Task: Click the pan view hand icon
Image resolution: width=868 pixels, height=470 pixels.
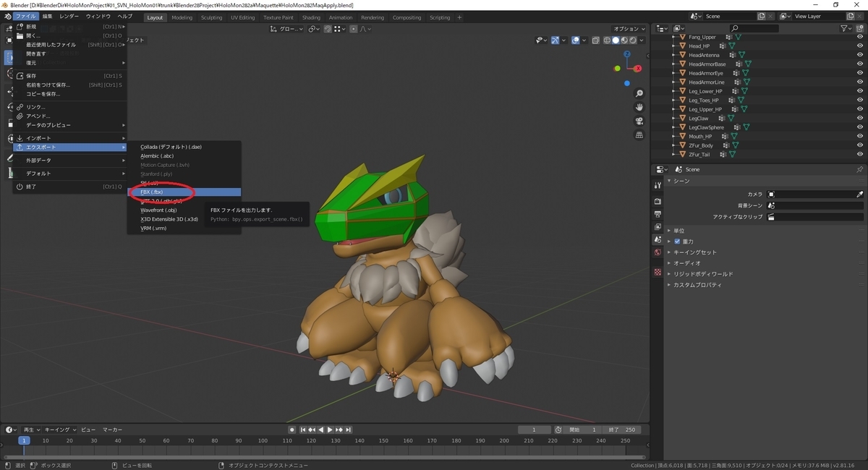Action: coord(639,107)
